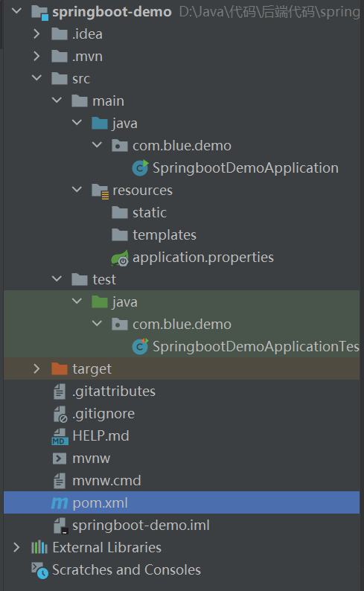Image resolution: width=364 pixels, height=591 pixels.
Task: Select the target folder name
Action: click(92, 369)
